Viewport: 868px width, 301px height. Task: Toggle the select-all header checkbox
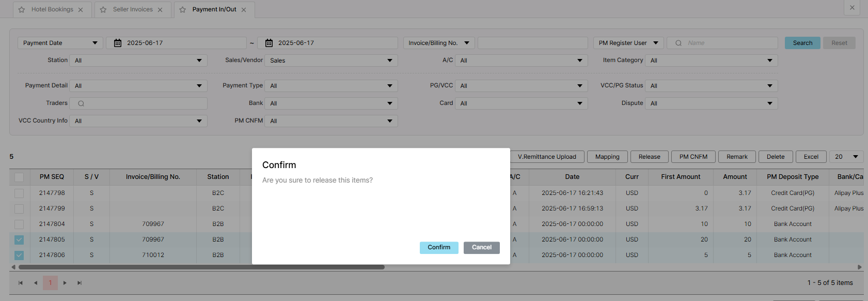click(19, 177)
